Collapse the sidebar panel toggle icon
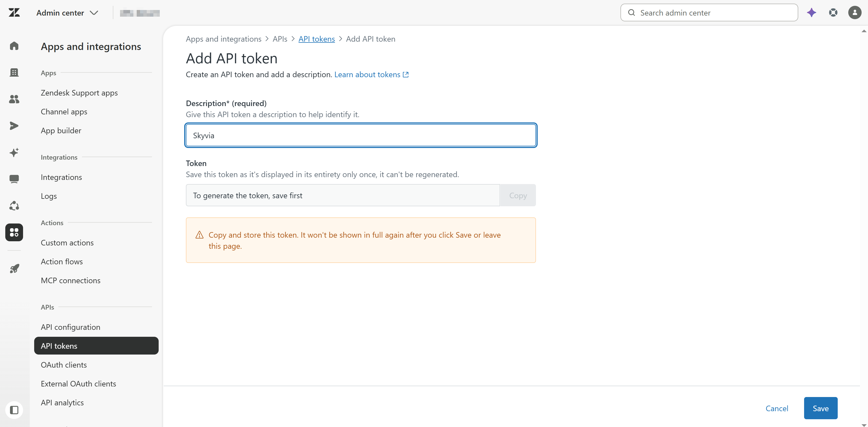Viewport: 868px width, 427px height. click(x=14, y=410)
